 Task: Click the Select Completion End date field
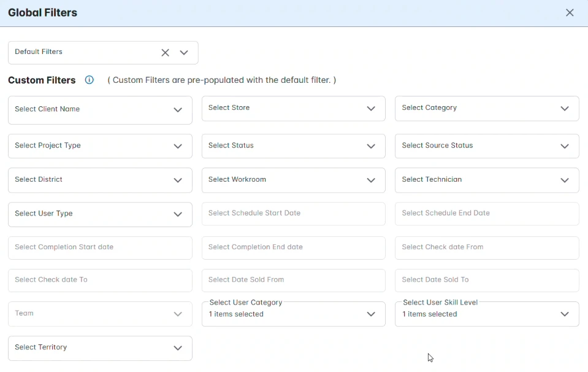point(293,247)
